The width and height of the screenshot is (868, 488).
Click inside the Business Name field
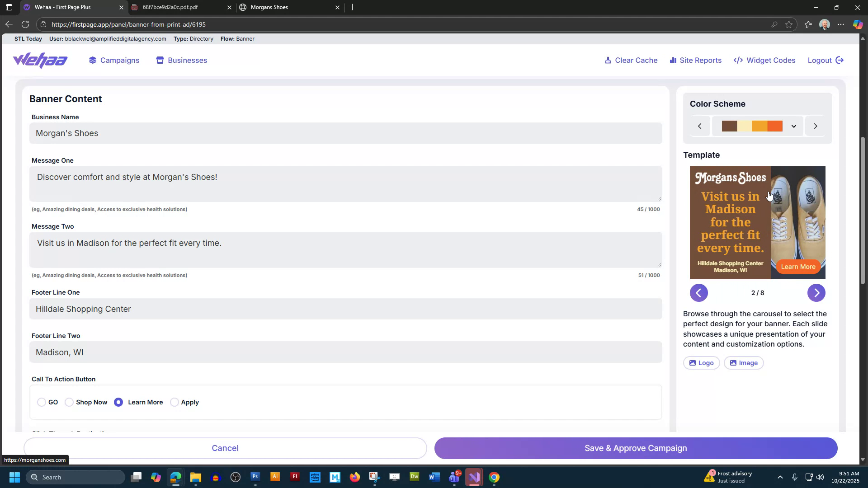tap(346, 133)
